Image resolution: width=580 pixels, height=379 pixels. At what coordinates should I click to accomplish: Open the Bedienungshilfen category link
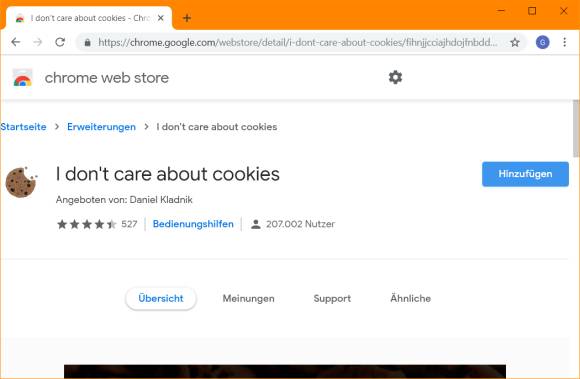point(193,224)
